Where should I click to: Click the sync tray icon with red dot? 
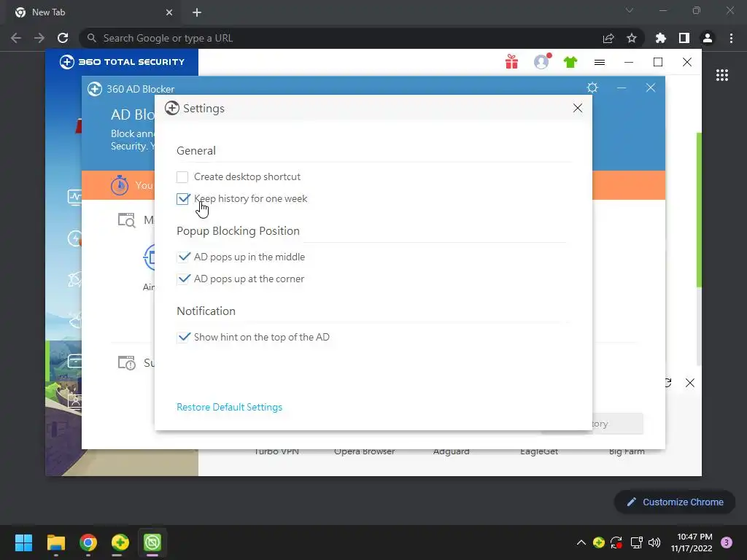pyautogui.click(x=616, y=542)
